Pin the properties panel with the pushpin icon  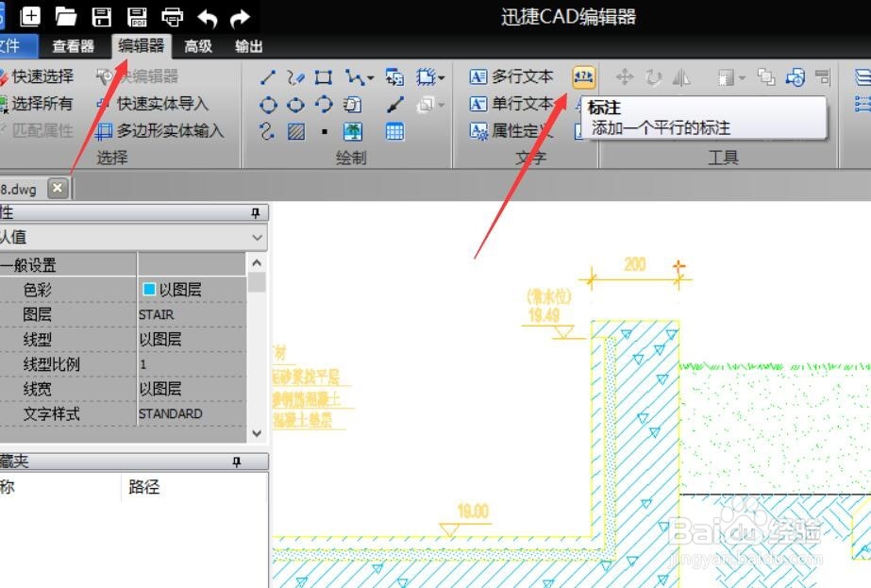click(x=256, y=212)
